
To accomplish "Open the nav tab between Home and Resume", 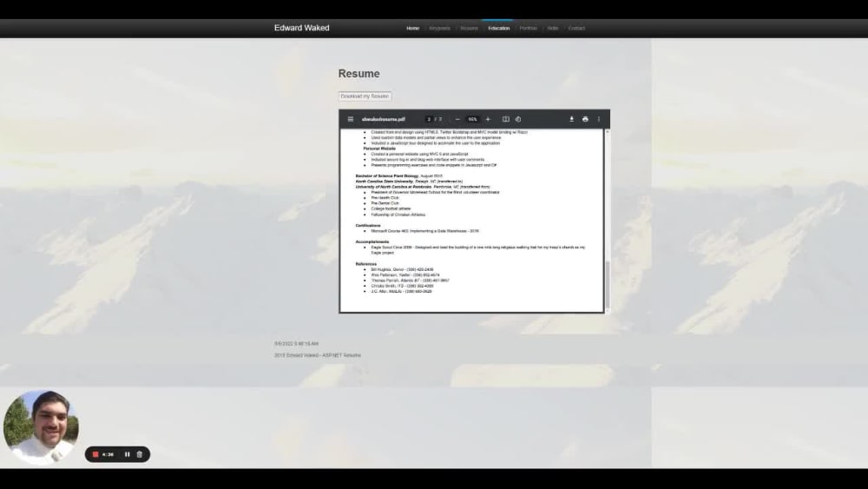I will click(439, 29).
